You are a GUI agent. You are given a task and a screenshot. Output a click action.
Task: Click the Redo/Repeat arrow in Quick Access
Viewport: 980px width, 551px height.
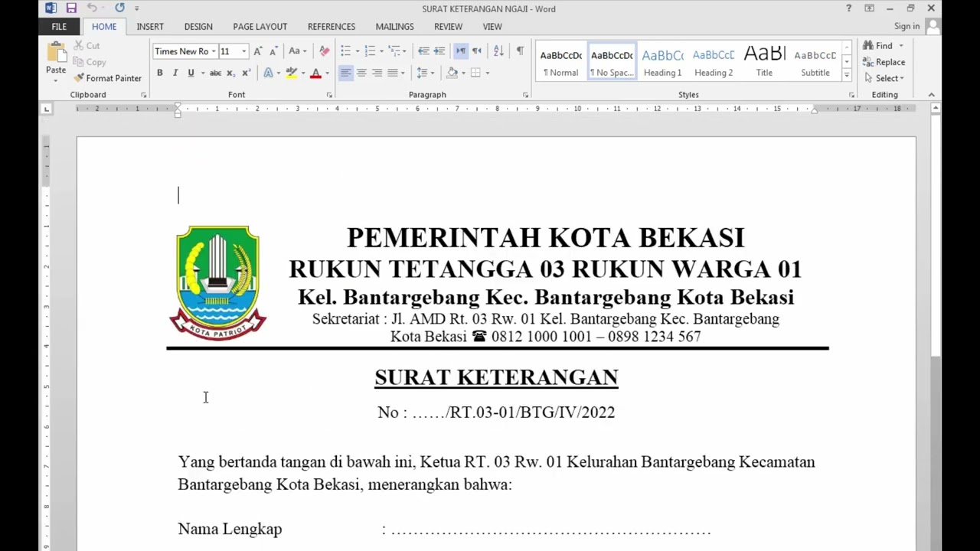coord(119,8)
